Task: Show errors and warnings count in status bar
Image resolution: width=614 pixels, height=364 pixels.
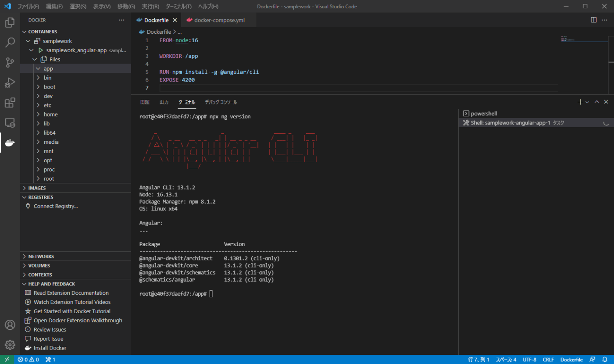Action: [x=29, y=360]
